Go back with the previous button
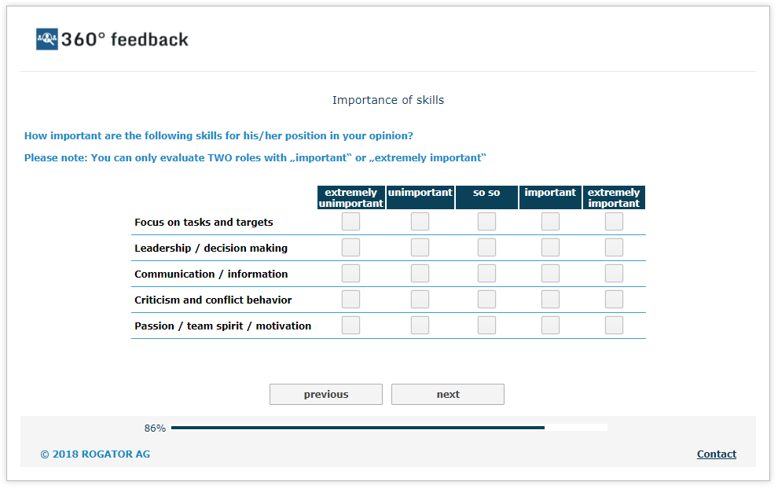The image size is (777, 489). click(x=326, y=395)
